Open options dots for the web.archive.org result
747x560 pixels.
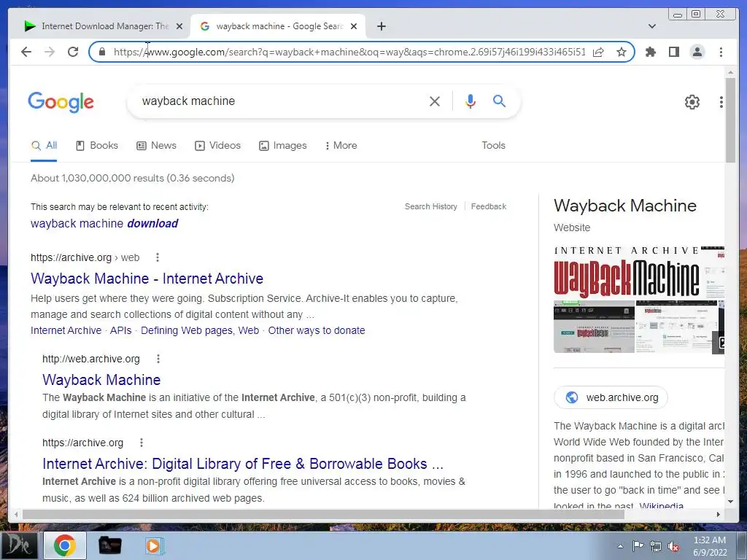pos(158,359)
